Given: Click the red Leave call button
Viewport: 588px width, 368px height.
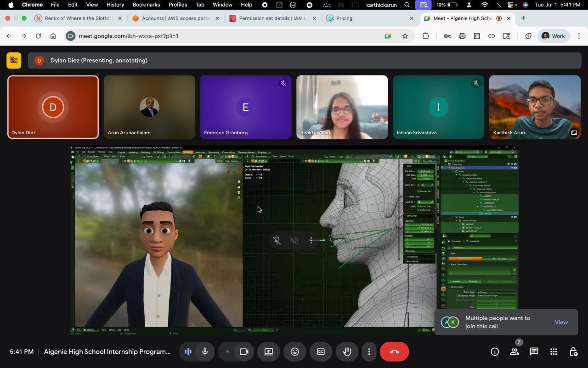Looking at the screenshot, I should tap(394, 352).
